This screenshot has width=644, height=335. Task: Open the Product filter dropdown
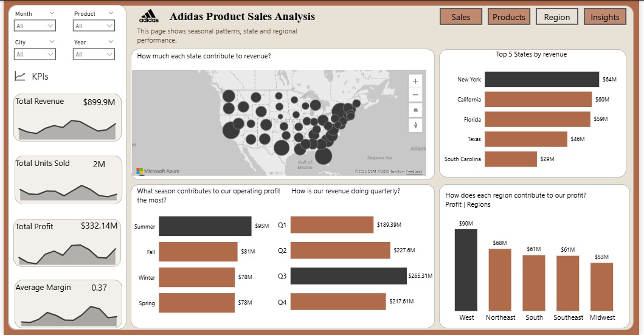[94, 26]
